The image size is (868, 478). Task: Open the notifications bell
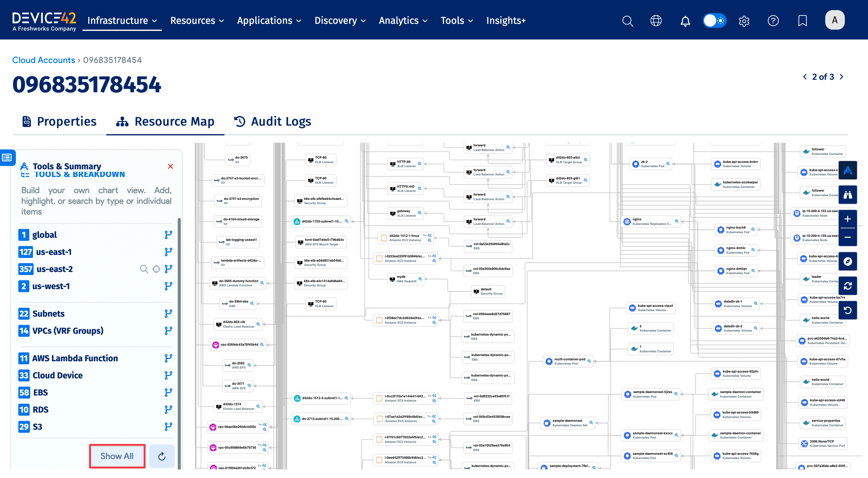(x=685, y=21)
